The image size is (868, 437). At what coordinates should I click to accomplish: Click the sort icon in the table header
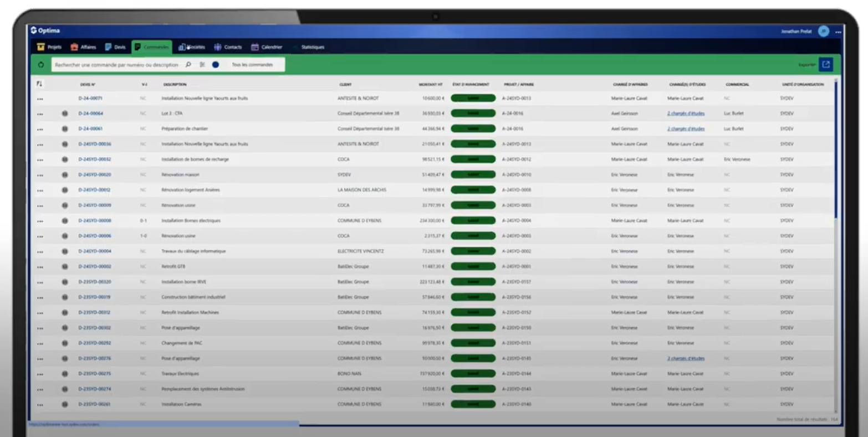[39, 84]
